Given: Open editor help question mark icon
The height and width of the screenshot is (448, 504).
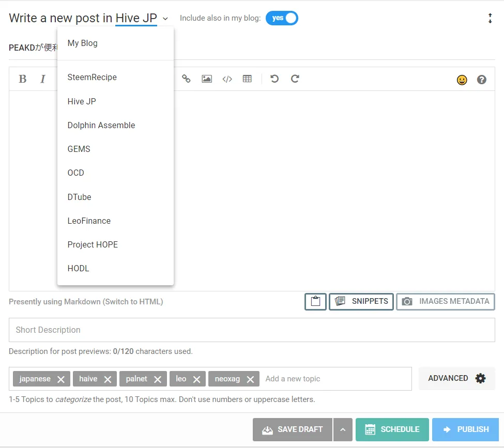Looking at the screenshot, I should 481,80.
